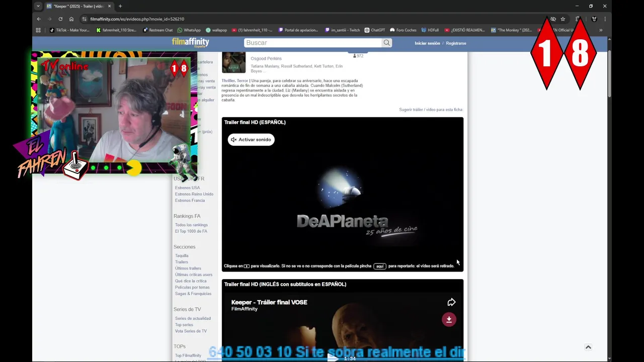Open the wallapop bookmark
The width and height of the screenshot is (644, 362).
tap(216, 30)
